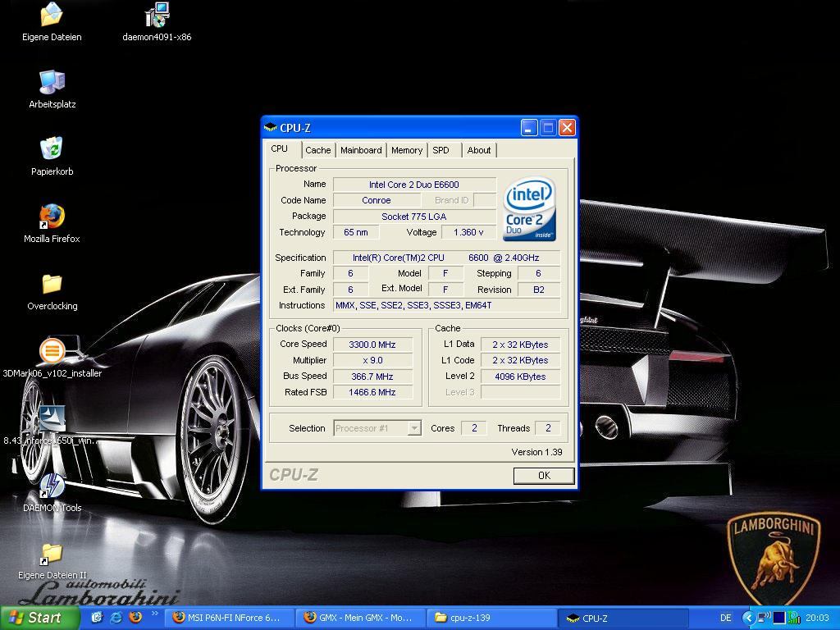840x630 pixels.
Task: Click the Intel Core 2 Duo logo
Action: click(x=529, y=209)
